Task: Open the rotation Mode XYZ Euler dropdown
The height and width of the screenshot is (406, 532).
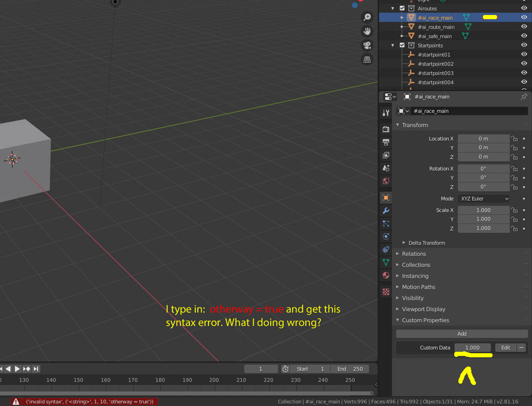Action: (484, 198)
